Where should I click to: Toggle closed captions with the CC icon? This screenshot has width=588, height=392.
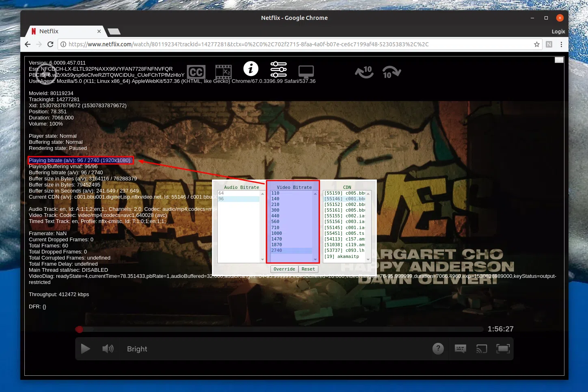point(196,71)
